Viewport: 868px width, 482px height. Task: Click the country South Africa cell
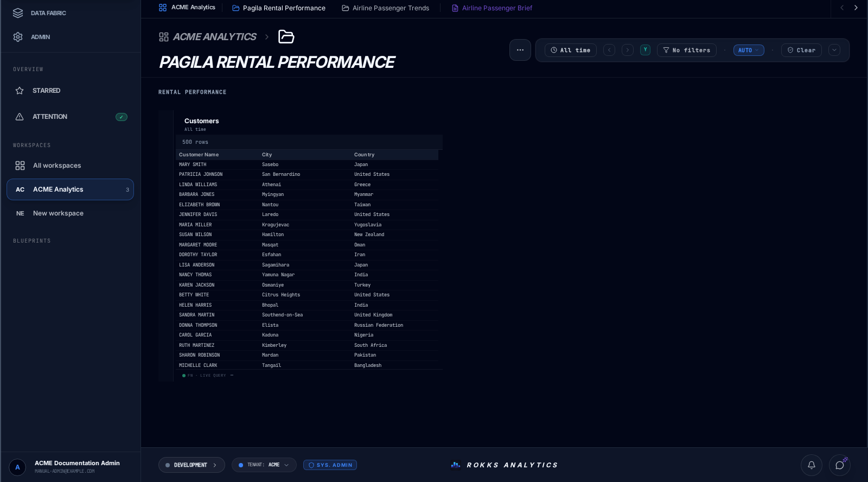[x=371, y=345]
